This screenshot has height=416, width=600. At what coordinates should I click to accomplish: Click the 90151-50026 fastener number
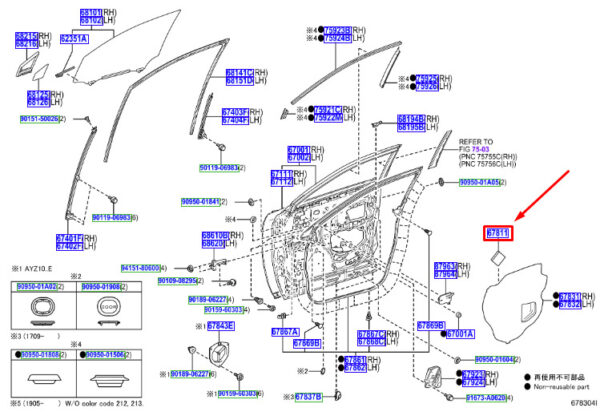pyautogui.click(x=38, y=119)
